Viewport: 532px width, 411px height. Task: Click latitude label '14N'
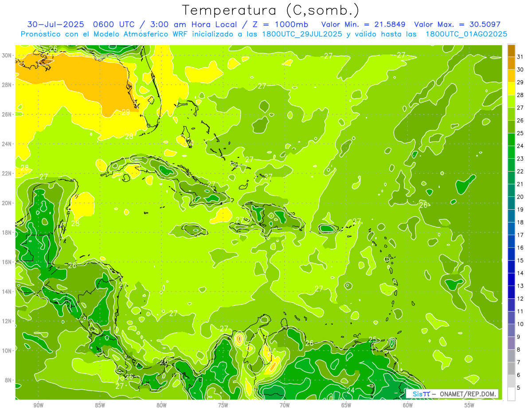point(7,291)
